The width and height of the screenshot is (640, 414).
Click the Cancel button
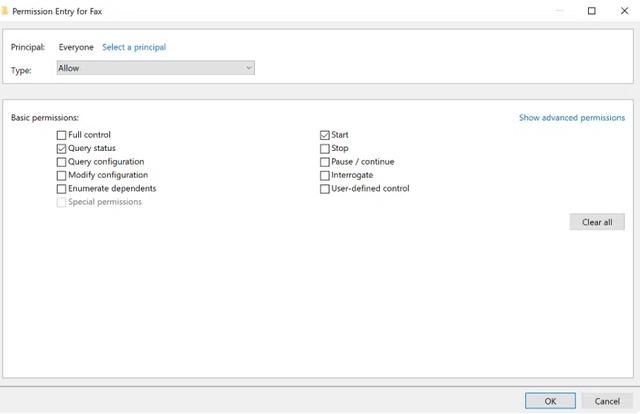click(x=607, y=401)
